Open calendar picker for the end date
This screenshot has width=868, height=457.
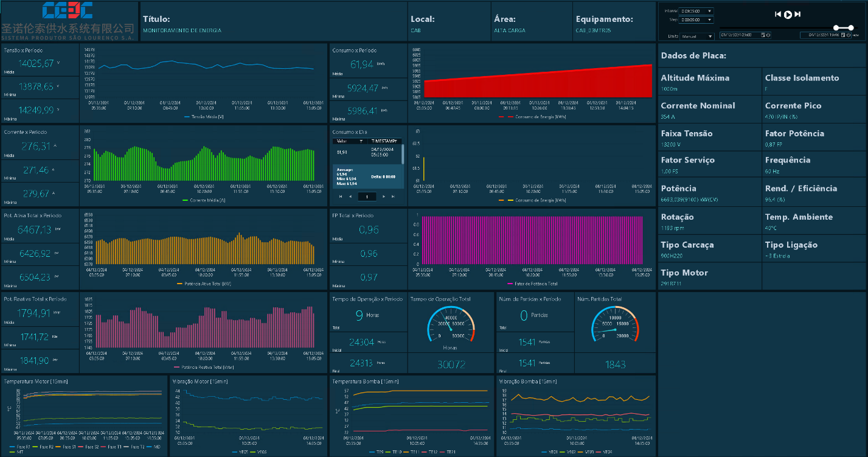point(843,35)
